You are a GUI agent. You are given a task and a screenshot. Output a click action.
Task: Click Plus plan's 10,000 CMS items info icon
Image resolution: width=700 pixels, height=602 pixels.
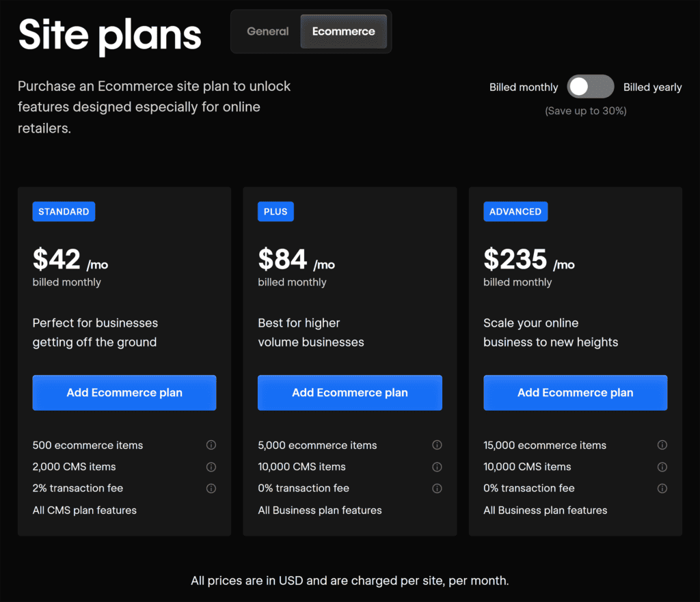point(437,467)
